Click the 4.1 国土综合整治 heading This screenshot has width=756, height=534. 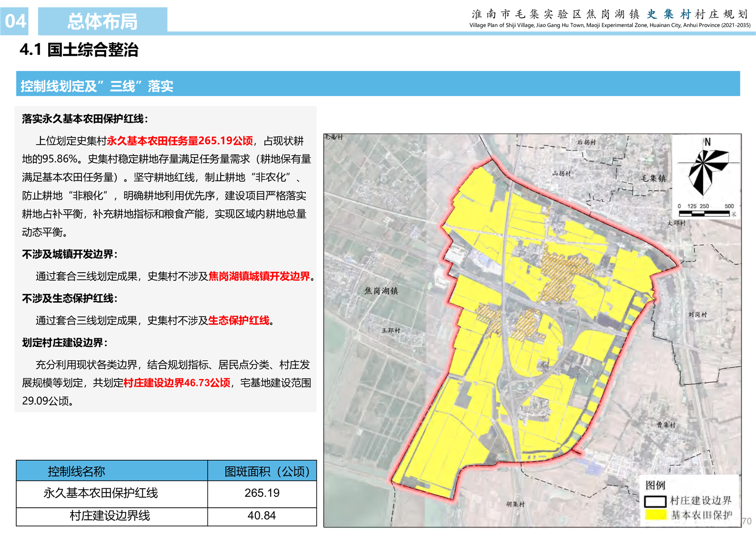pyautogui.click(x=79, y=50)
